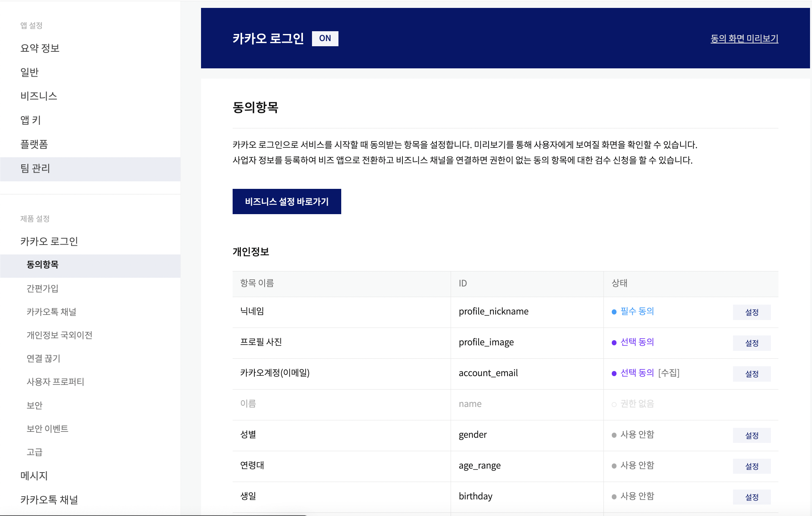Click 카카오 로그인 banner title
812x516 pixels.
click(268, 39)
